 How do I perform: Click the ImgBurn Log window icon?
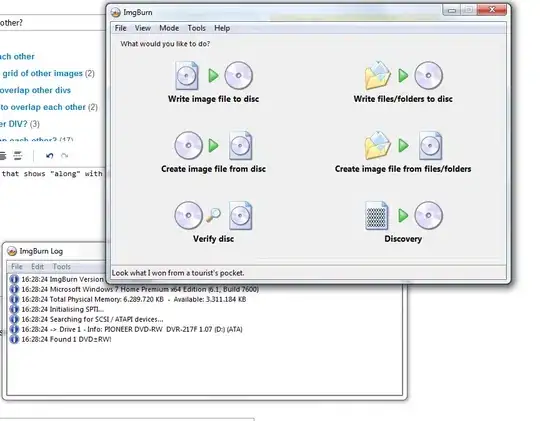tap(12, 251)
